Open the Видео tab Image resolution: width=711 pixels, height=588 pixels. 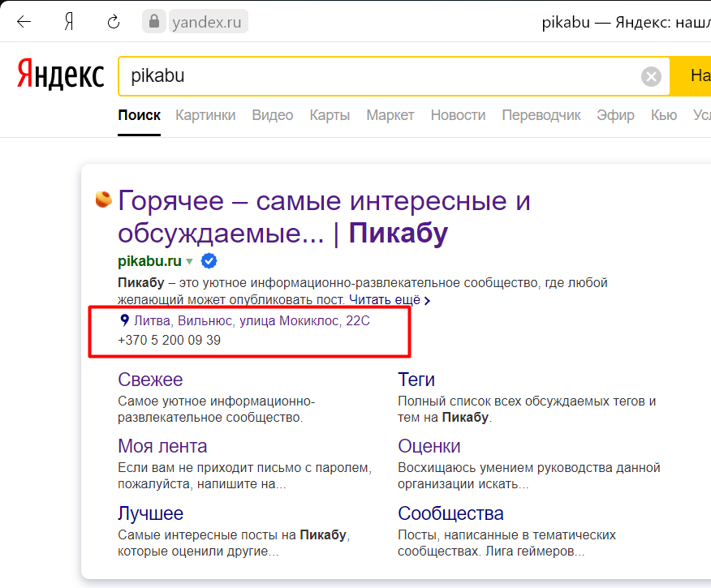point(273,115)
